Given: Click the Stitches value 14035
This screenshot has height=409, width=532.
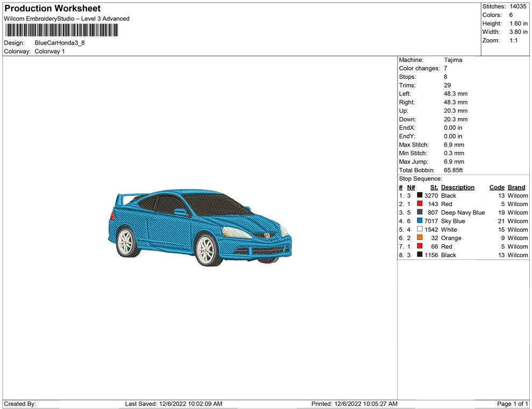Looking at the screenshot, I should [x=517, y=6].
